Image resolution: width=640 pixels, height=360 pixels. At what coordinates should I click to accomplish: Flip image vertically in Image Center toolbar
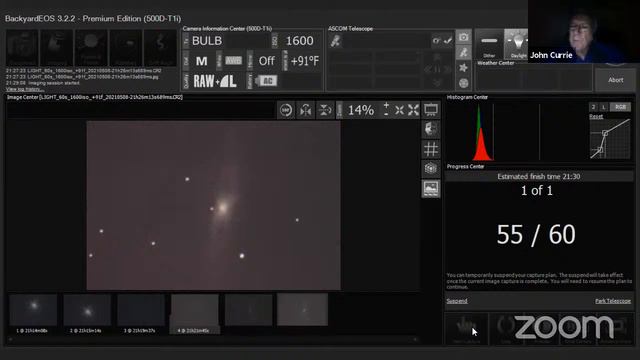325,110
